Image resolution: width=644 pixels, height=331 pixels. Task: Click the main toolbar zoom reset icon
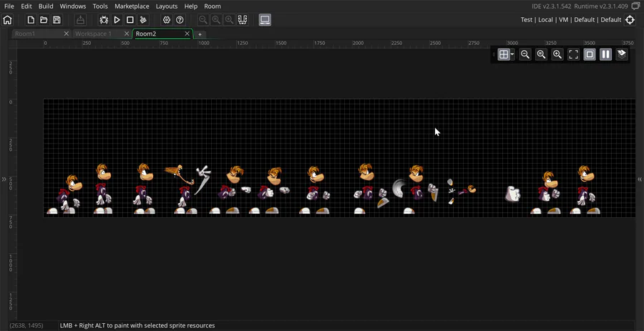[216, 20]
